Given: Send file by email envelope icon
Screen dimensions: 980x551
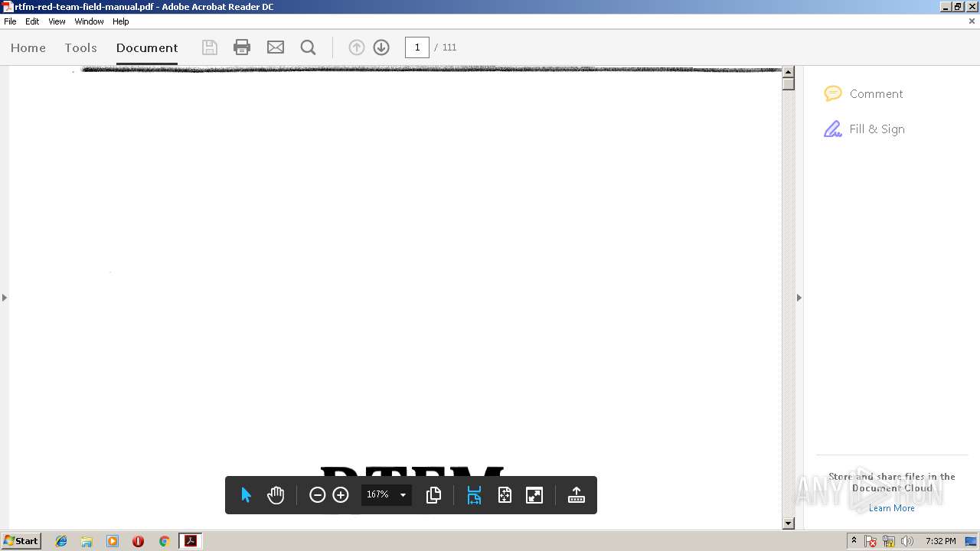Looking at the screenshot, I should [276, 47].
